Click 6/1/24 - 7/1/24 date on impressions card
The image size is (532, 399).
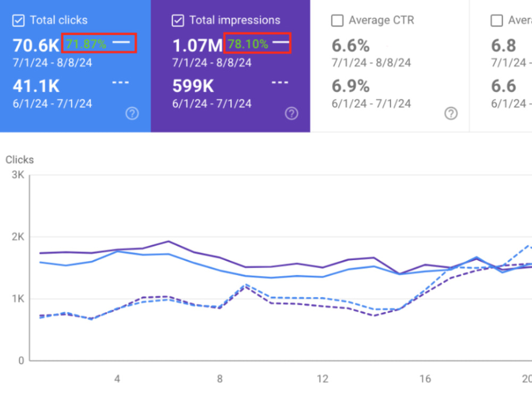212,104
